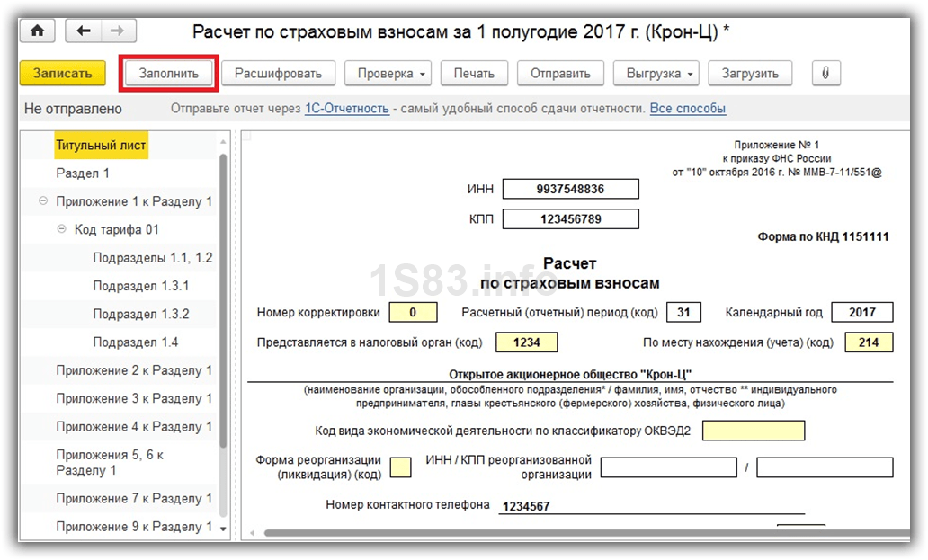Click the form's horizontal scrollbar
The width and height of the screenshot is (928, 560).
coord(586,533)
